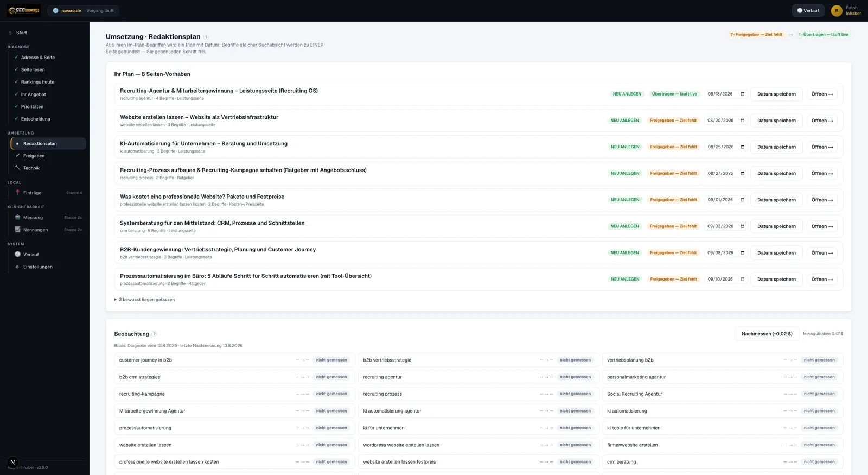Click keyword 'website erstellen lassen festpreis'
This screenshot has width=868, height=475.
click(x=399, y=461)
